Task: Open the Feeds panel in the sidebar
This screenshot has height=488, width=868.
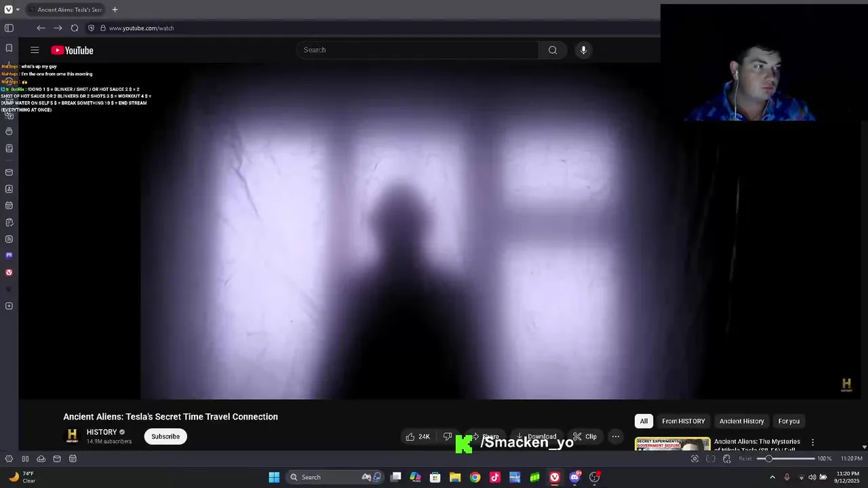Action: point(9,239)
